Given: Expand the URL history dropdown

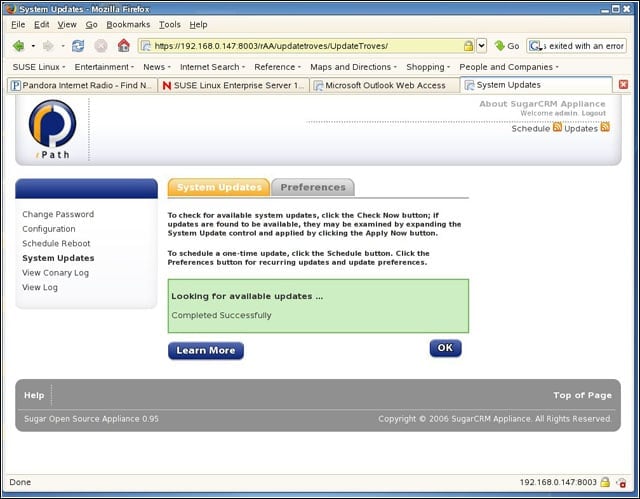Looking at the screenshot, I should point(482,46).
